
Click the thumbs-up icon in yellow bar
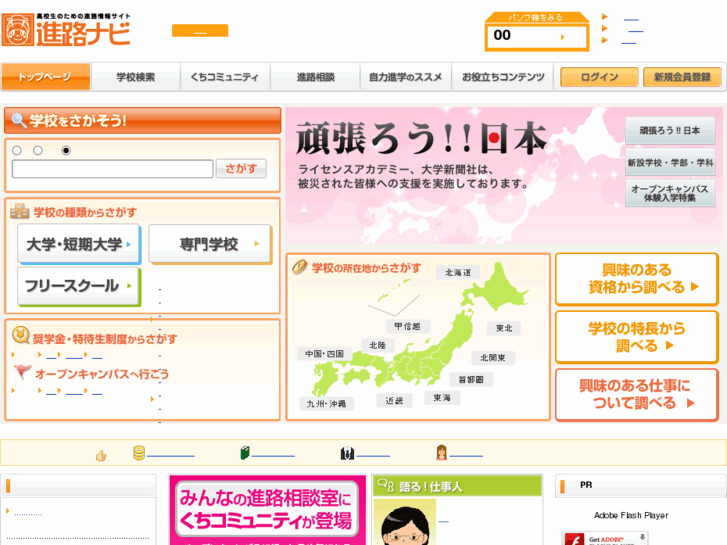click(x=101, y=455)
